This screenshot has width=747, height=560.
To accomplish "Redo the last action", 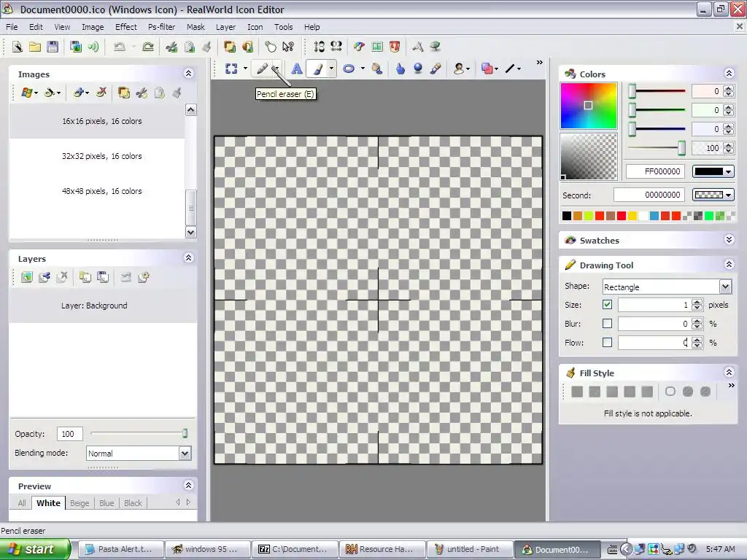I will pyautogui.click(x=148, y=47).
